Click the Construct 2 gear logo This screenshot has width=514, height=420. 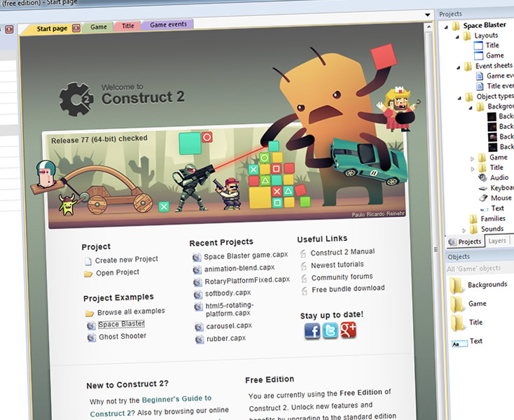pos(76,99)
